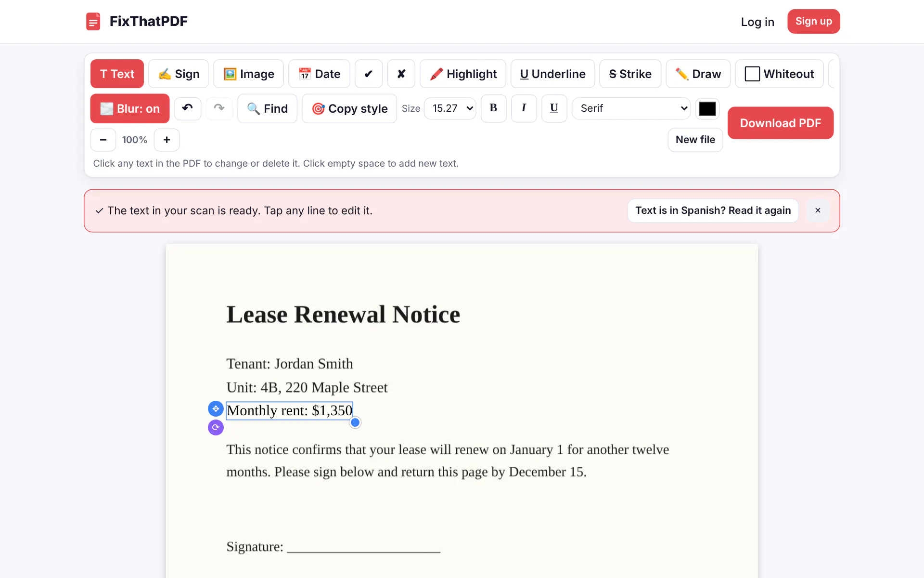Open the Serif font dropdown
The height and width of the screenshot is (578, 924).
(x=631, y=108)
